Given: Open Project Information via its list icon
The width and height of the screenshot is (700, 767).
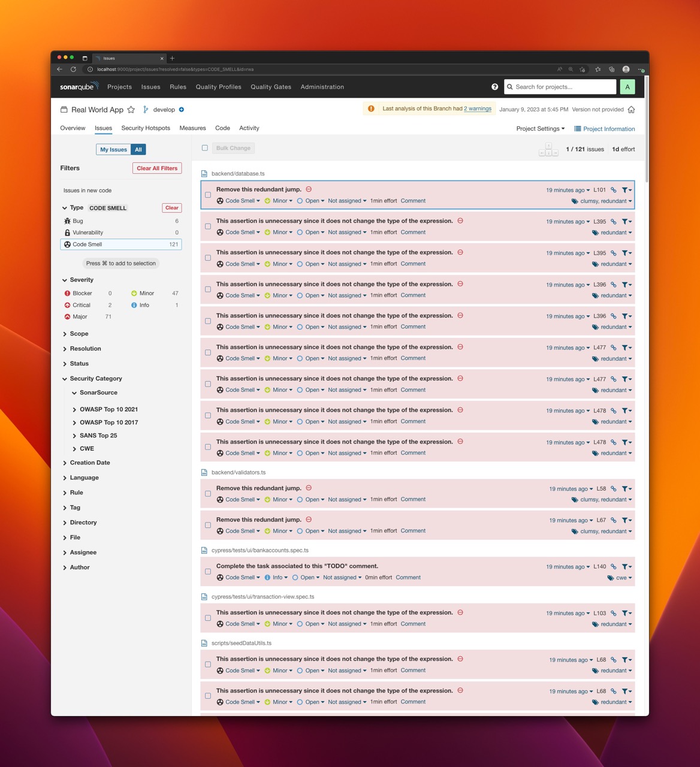Looking at the screenshot, I should [x=577, y=128].
